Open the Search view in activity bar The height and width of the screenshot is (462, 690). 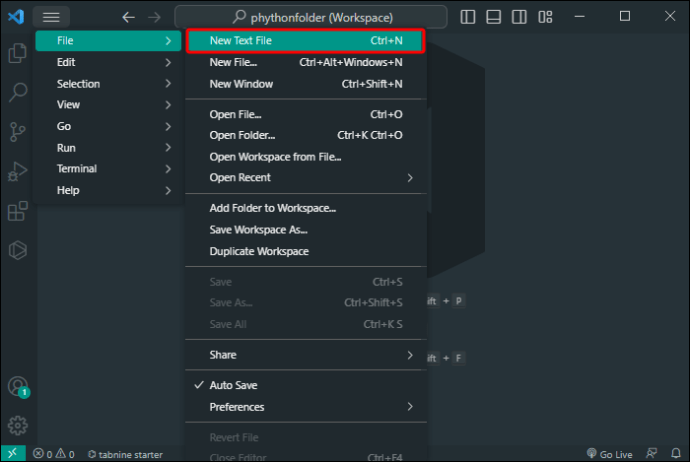point(18,92)
